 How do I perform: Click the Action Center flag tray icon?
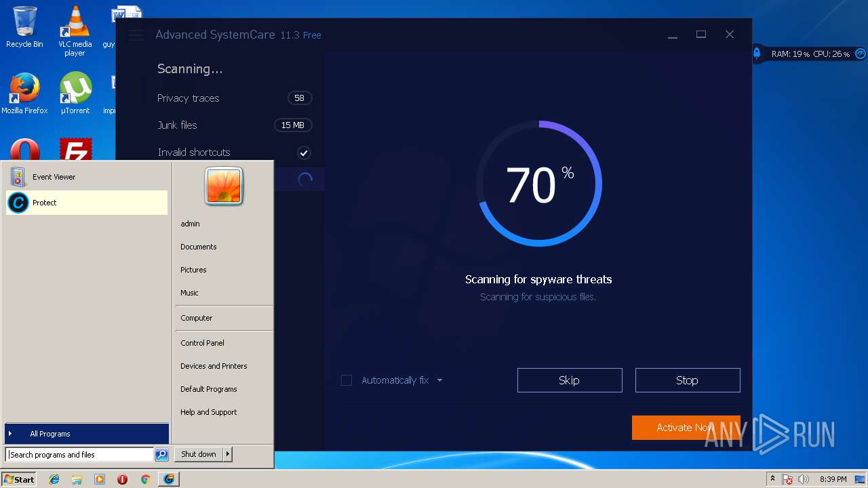[787, 479]
